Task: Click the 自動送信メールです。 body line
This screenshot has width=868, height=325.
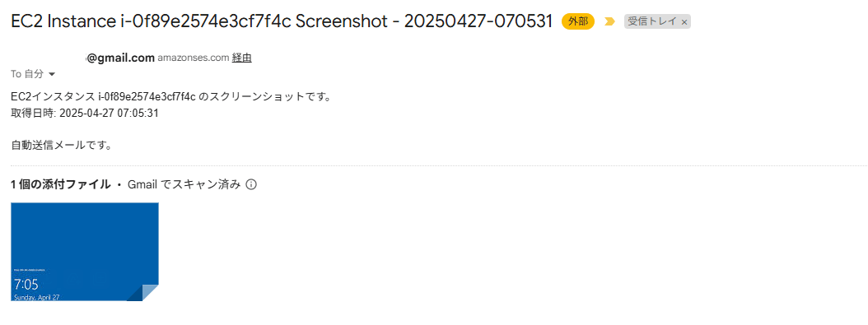Action: pos(62,146)
